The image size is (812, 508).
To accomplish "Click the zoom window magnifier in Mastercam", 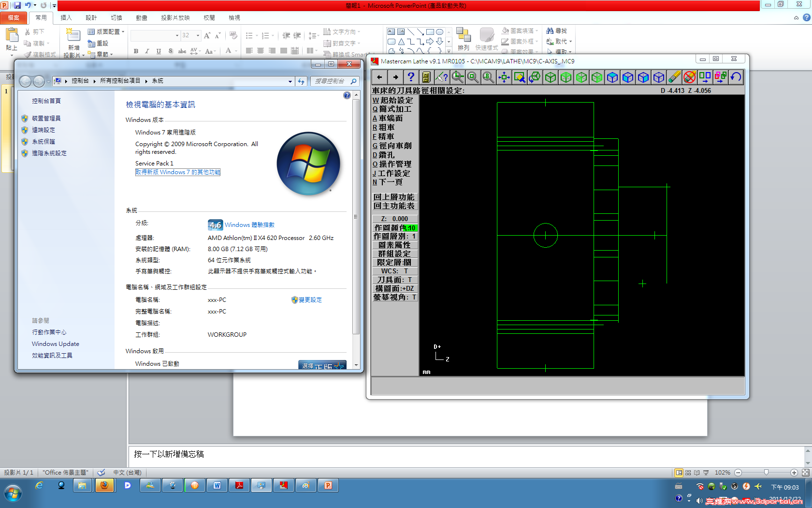I will pos(473,77).
